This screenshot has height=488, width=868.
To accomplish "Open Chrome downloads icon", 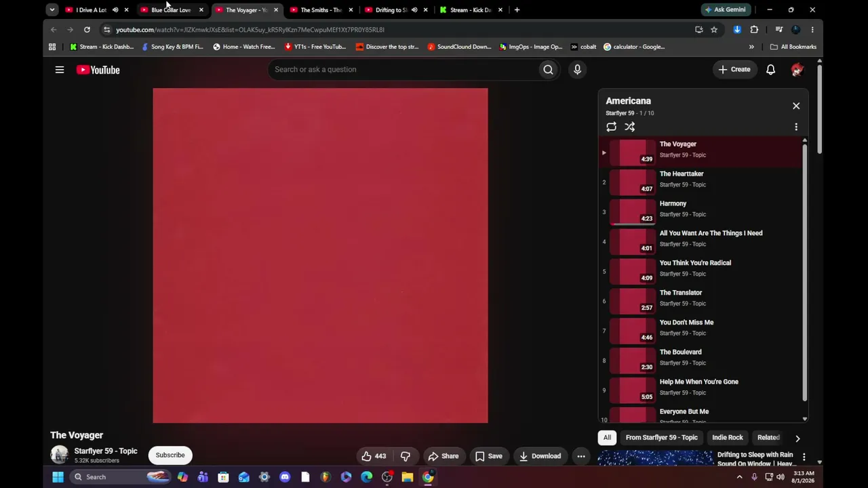I will click(x=737, y=30).
